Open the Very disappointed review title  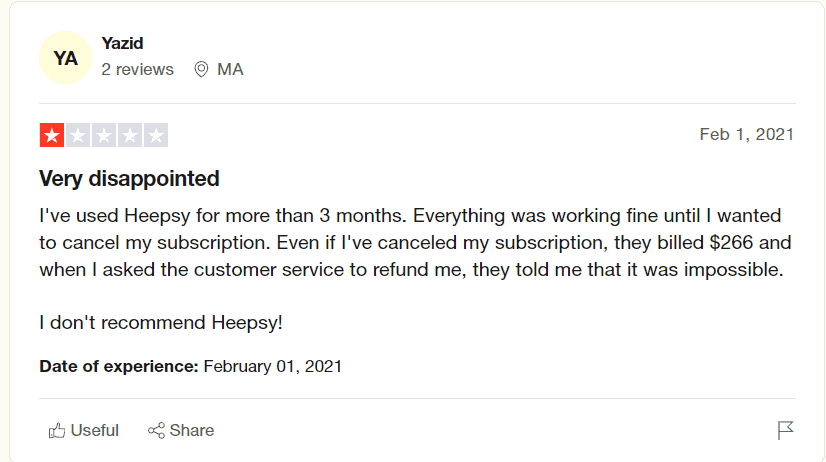click(129, 179)
